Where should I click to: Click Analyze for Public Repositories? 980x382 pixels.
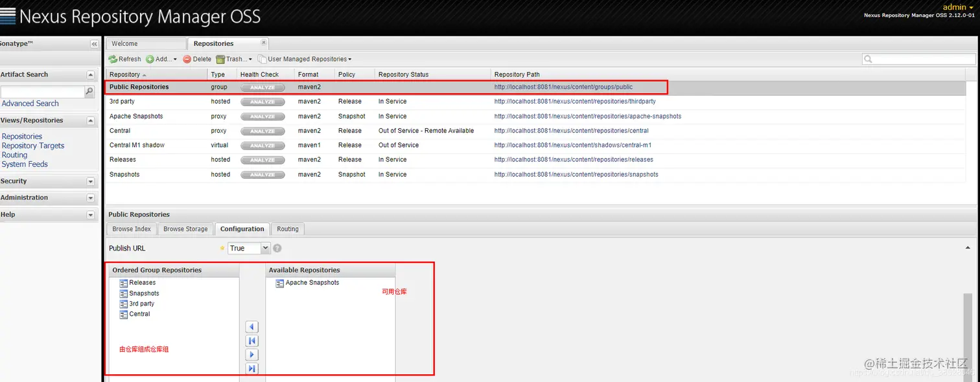pos(262,87)
